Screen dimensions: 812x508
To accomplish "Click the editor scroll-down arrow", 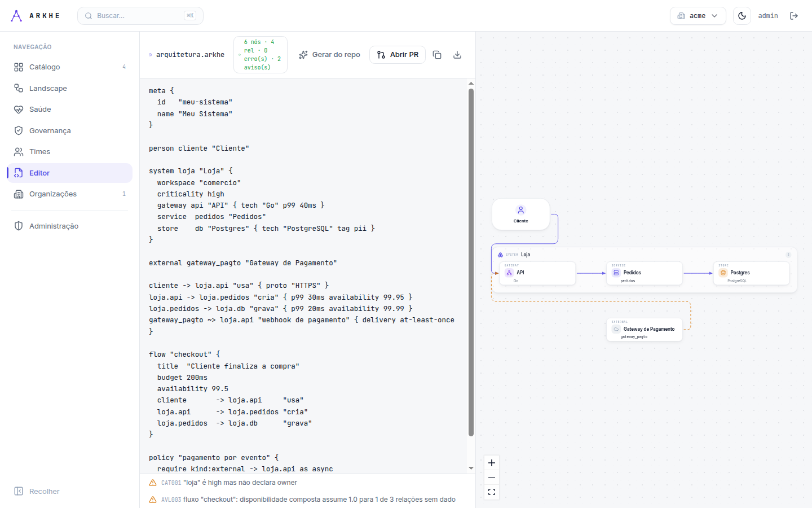I will [x=471, y=468].
